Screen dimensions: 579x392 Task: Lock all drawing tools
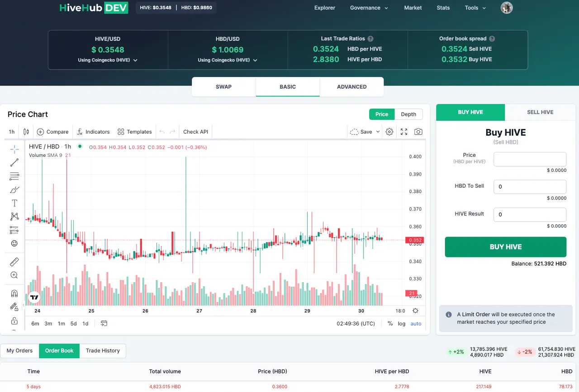point(14,321)
